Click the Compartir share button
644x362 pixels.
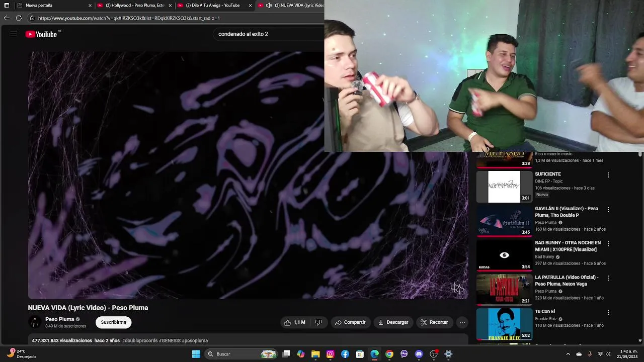[351, 322]
